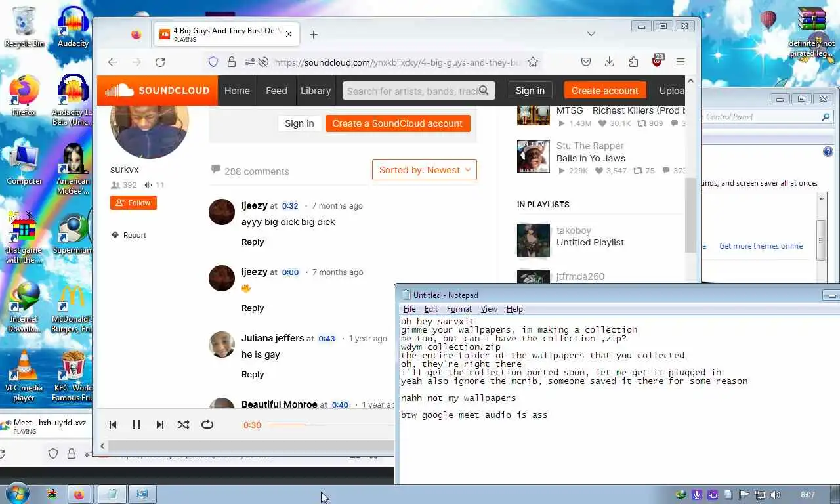Reply to Juliana jeffers' comment

click(253, 374)
